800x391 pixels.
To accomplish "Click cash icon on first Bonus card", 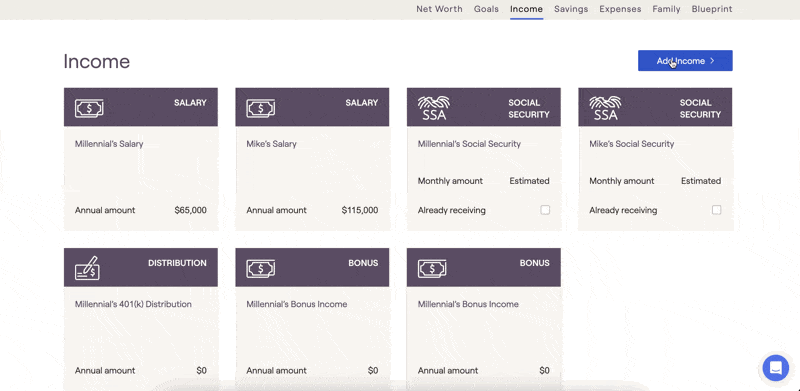I will 261,268.
